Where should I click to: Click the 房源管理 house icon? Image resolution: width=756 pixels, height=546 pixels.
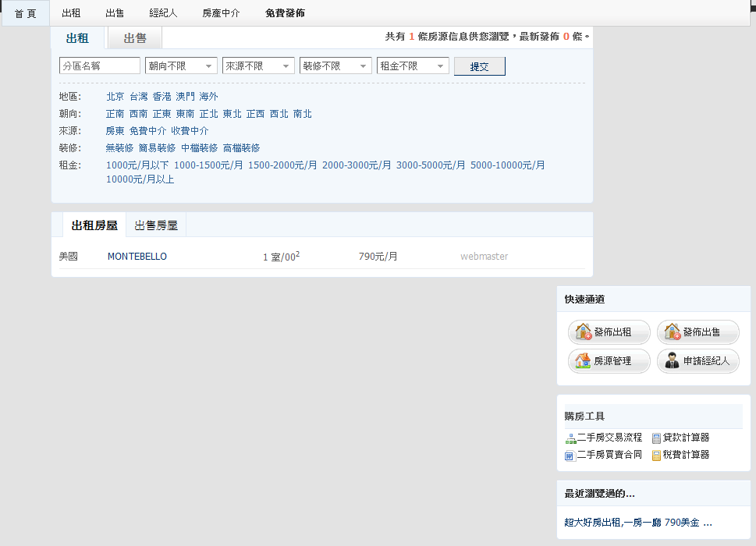pyautogui.click(x=583, y=360)
